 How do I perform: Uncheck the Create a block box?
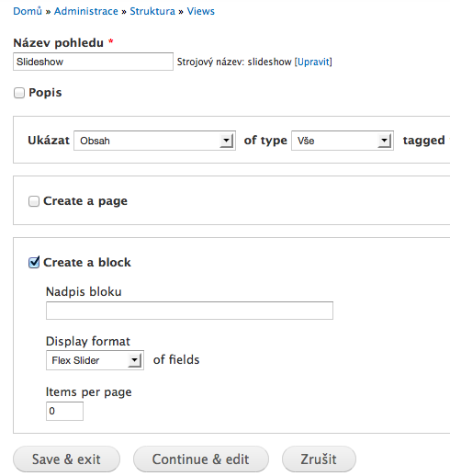(x=34, y=263)
